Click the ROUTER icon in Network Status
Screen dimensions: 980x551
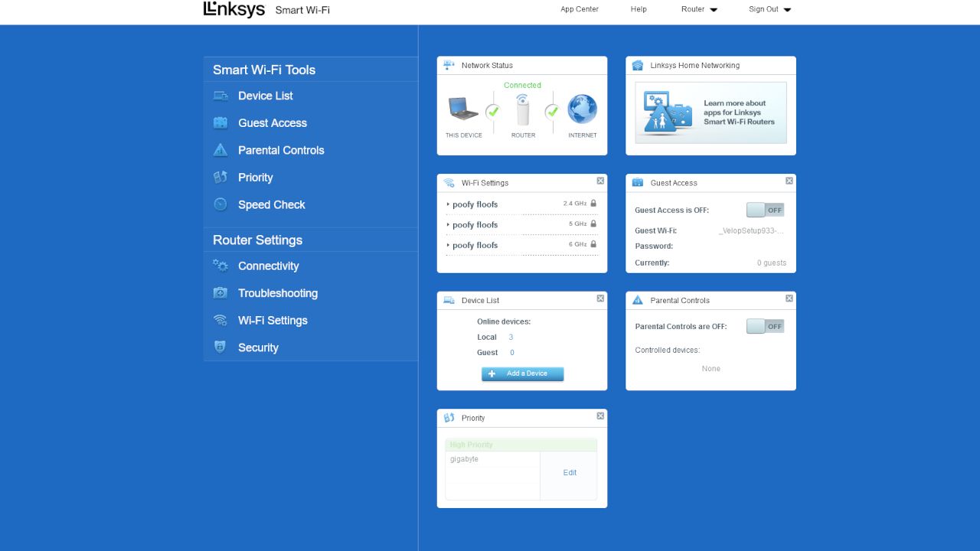(523, 111)
